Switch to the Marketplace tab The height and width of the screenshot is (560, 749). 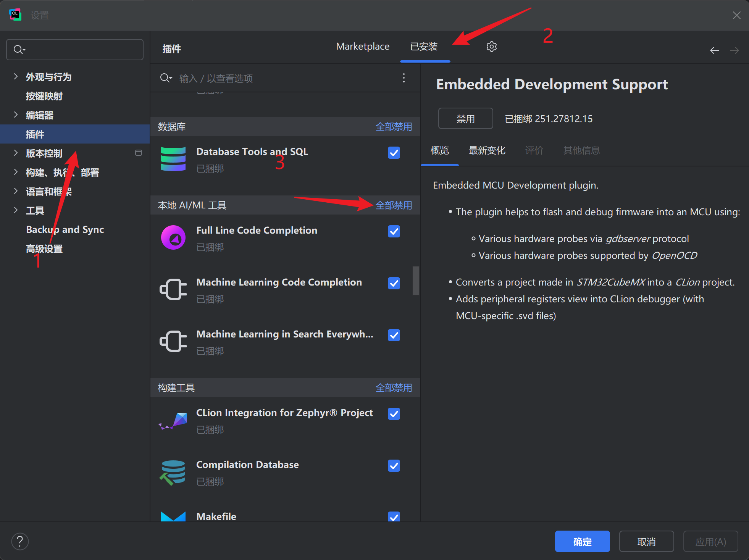(x=362, y=47)
